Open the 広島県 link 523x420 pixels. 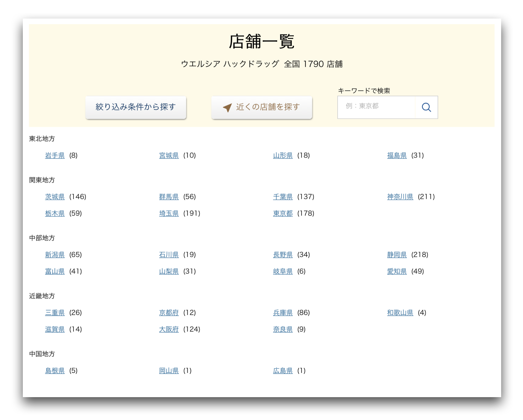click(283, 371)
